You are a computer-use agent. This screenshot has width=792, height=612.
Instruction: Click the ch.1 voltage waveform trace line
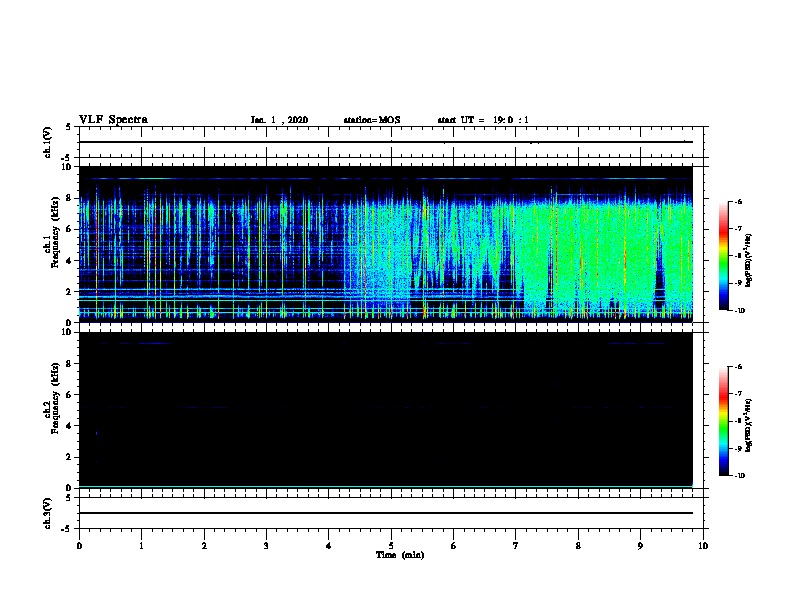pos(386,142)
